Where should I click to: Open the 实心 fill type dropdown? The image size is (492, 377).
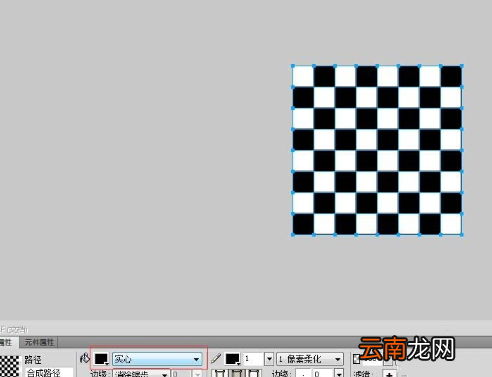coord(157,359)
